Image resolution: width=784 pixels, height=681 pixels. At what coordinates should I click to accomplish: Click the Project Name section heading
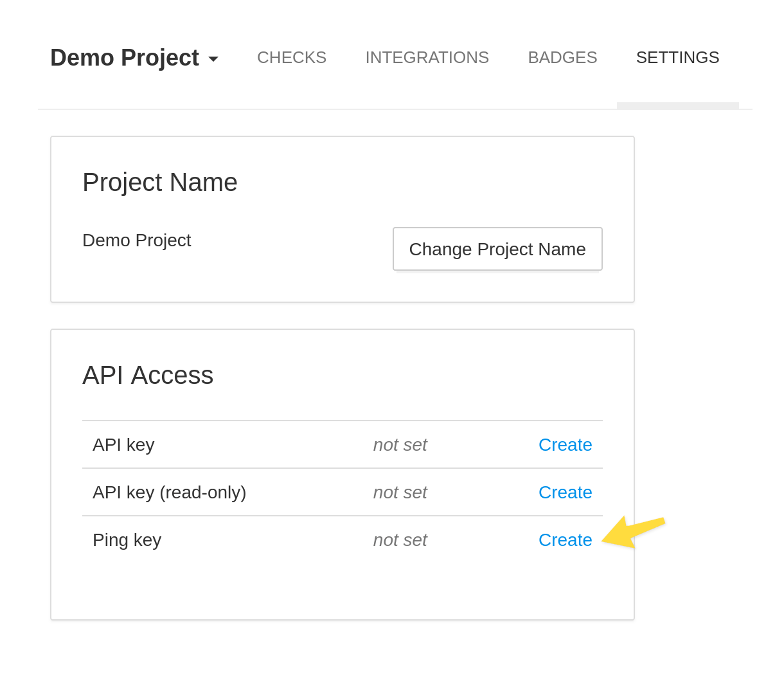pos(159,182)
